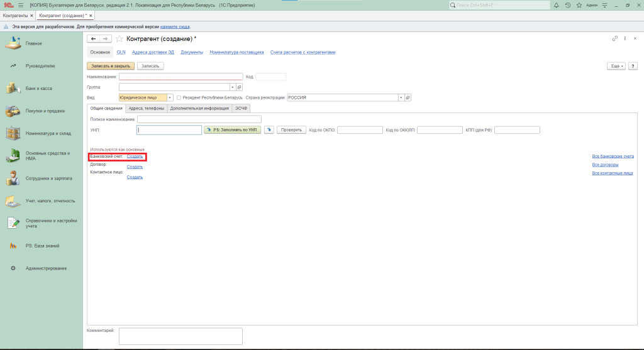Click the back arrow navigation button
This screenshot has height=350, width=644.
pos(94,39)
